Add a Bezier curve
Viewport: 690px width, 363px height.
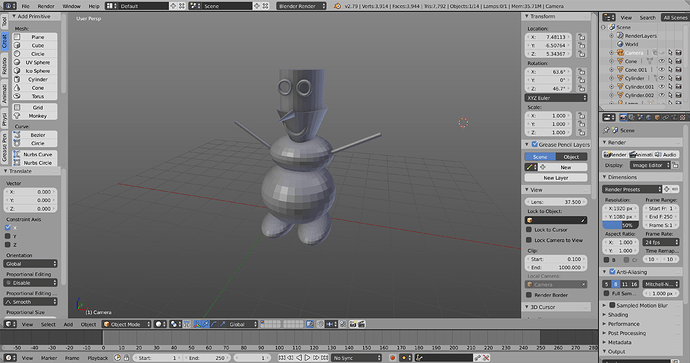[x=35, y=135]
